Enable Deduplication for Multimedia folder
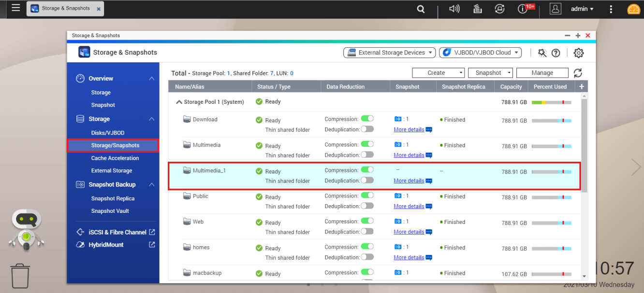 [367, 155]
